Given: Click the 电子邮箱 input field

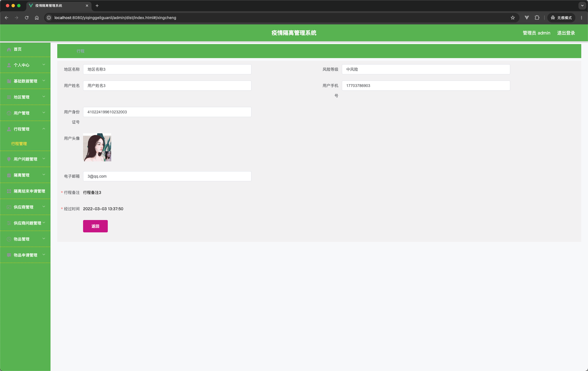Looking at the screenshot, I should tap(167, 177).
